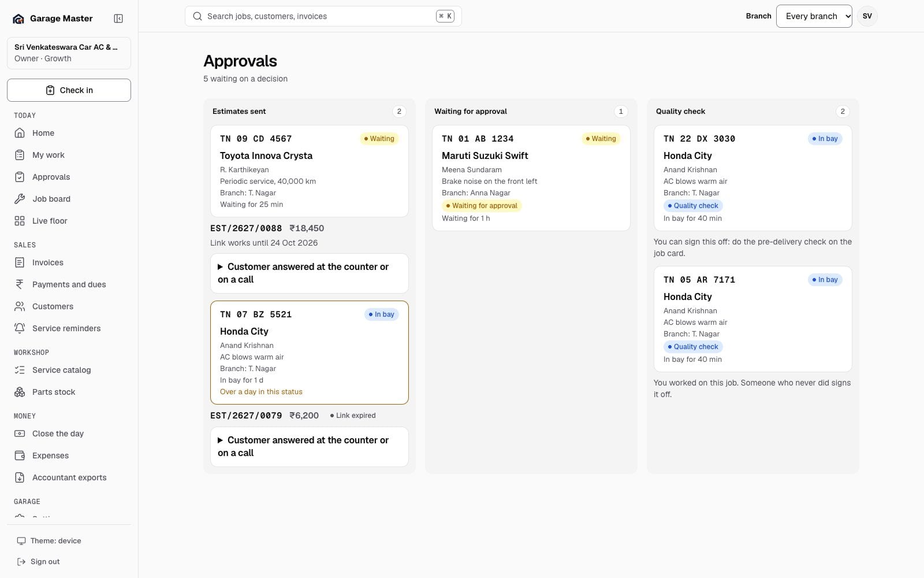Expand counter answer under EST/2627/0079
Screen dimensions: 924x578
click(x=310, y=447)
